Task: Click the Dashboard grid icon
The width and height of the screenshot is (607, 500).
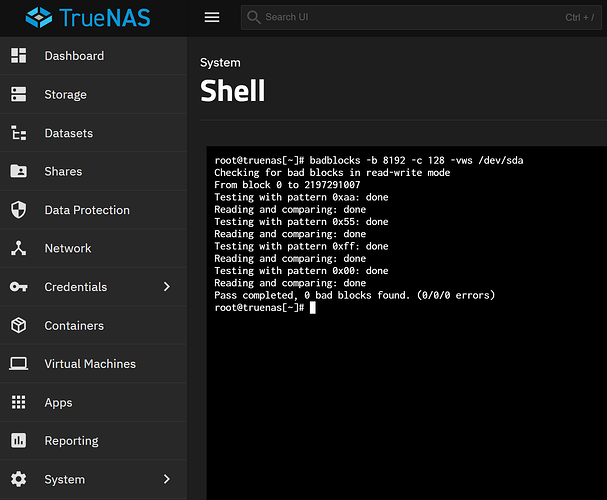Action: (19, 55)
